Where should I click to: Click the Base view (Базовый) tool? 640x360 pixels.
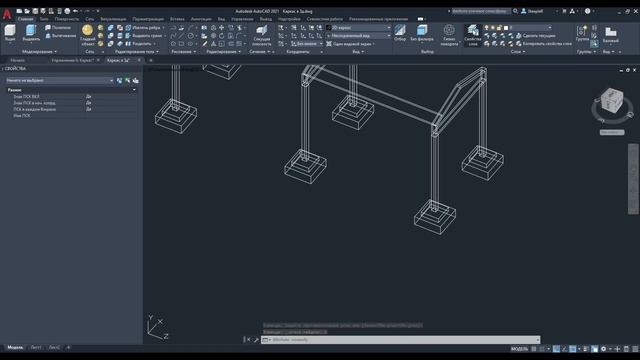coord(611,34)
